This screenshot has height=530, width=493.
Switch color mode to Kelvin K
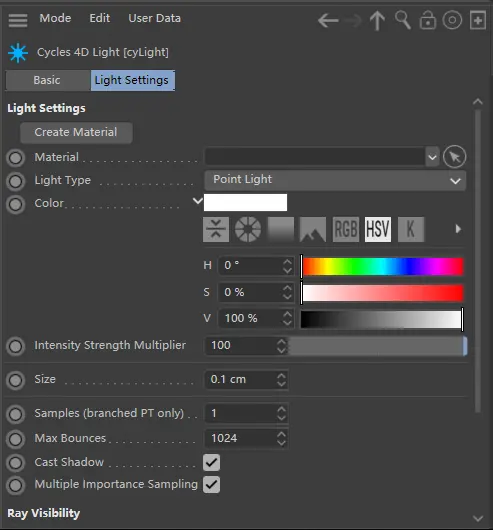click(x=411, y=230)
